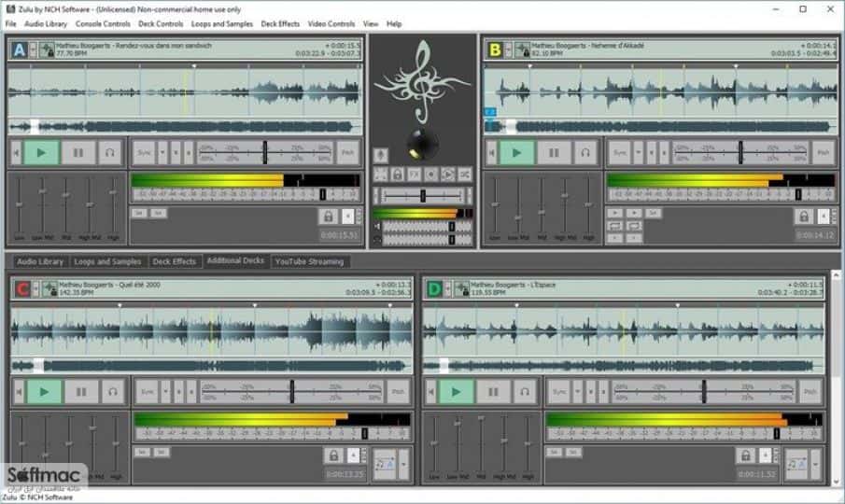This screenshot has height=504, width=845.
Task: Jump to start of Deck B track
Action: tap(491, 153)
